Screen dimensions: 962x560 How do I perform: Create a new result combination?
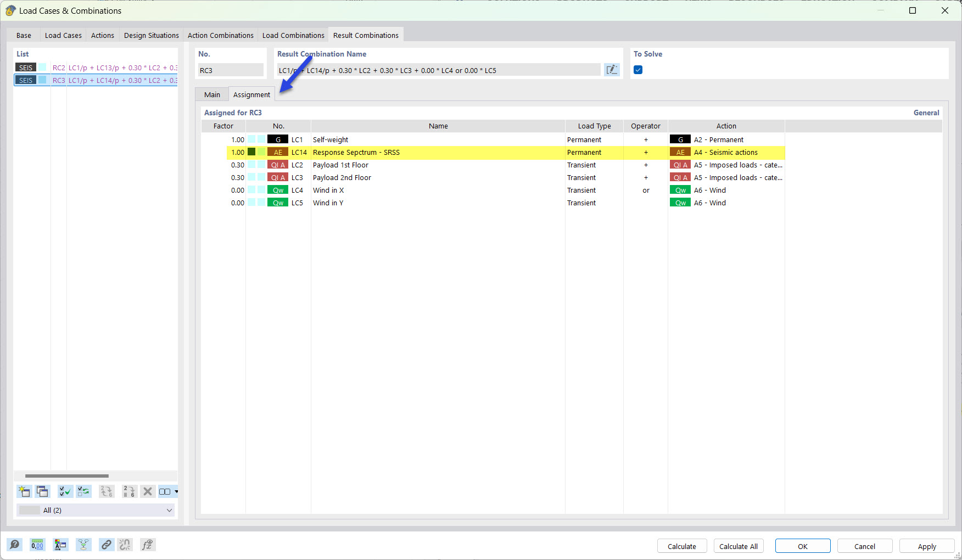[24, 491]
